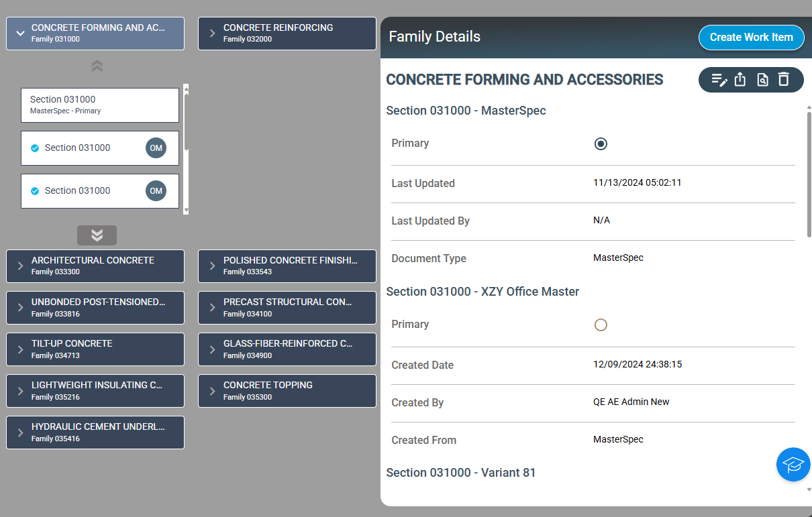Click the blue checkmark on Section 031000

coord(36,148)
